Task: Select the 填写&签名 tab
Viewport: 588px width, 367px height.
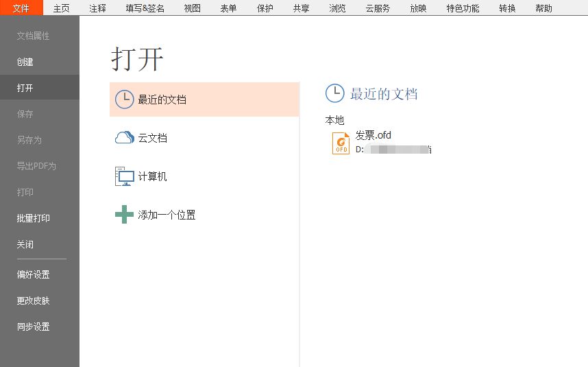Action: tap(145, 8)
